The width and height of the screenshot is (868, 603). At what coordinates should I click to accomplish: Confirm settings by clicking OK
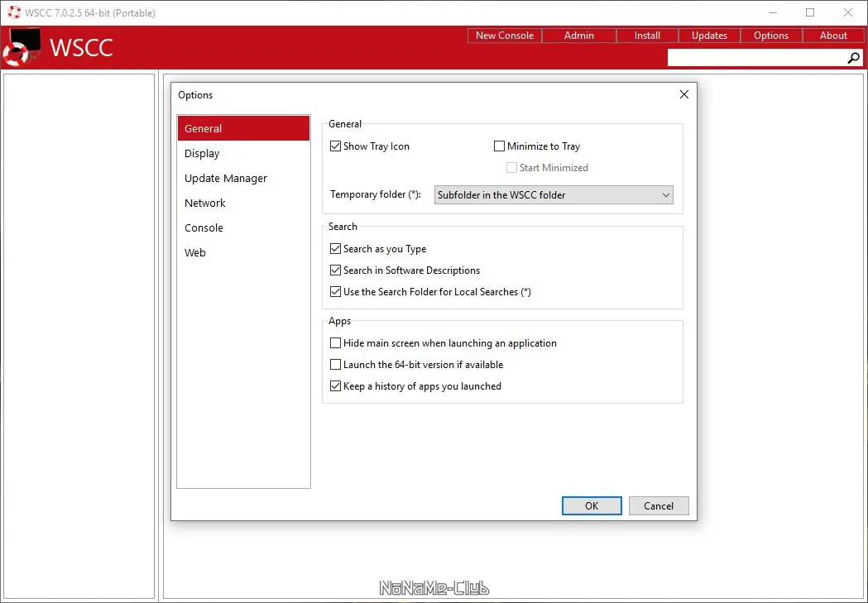[x=591, y=505]
